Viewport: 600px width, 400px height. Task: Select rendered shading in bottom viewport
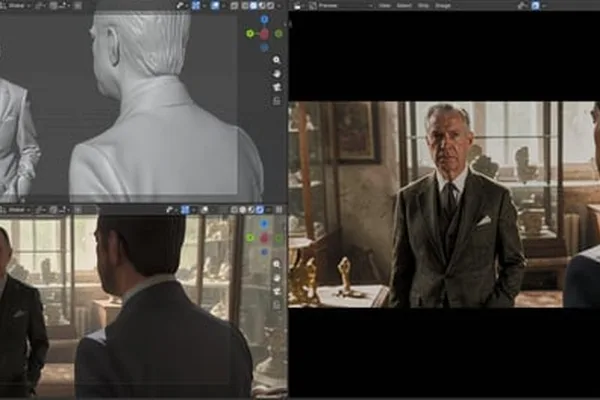click(259, 210)
